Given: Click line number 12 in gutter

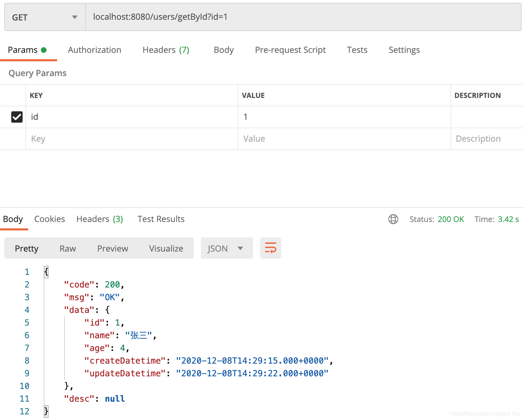Looking at the screenshot, I should coord(24,412).
